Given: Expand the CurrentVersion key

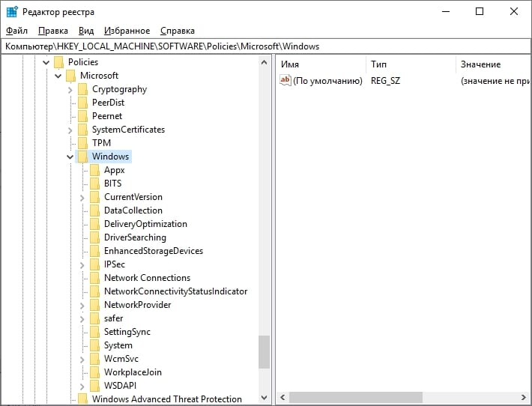Looking at the screenshot, I should point(82,198).
